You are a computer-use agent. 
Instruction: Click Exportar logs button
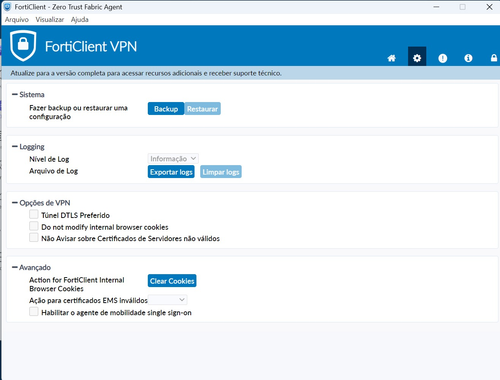click(171, 172)
